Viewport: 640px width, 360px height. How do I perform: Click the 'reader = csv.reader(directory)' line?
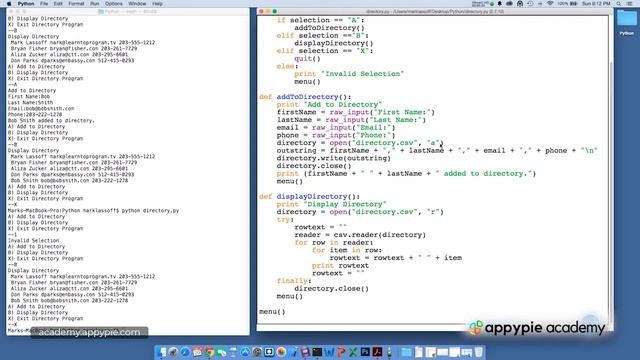(360, 235)
